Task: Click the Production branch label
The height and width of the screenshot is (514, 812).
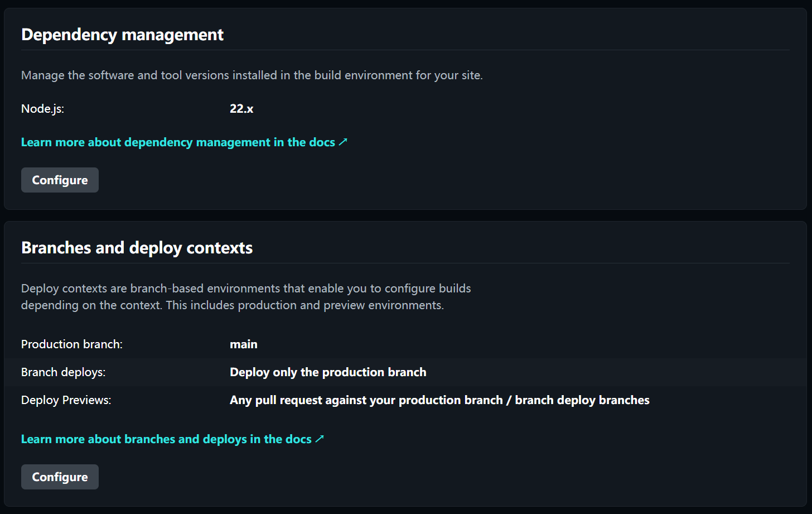Action: click(71, 344)
